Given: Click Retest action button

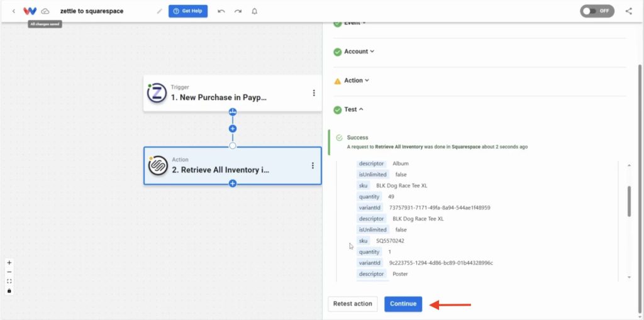Looking at the screenshot, I should tap(353, 304).
